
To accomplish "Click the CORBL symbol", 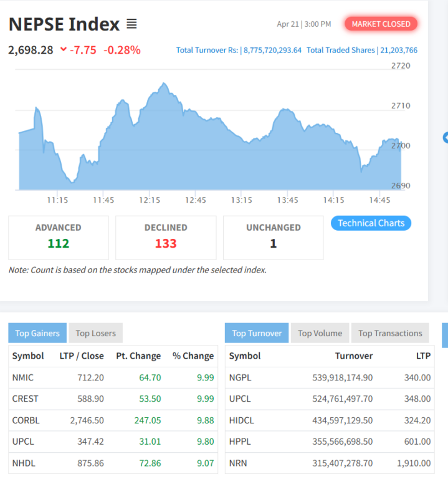I will (x=26, y=420).
